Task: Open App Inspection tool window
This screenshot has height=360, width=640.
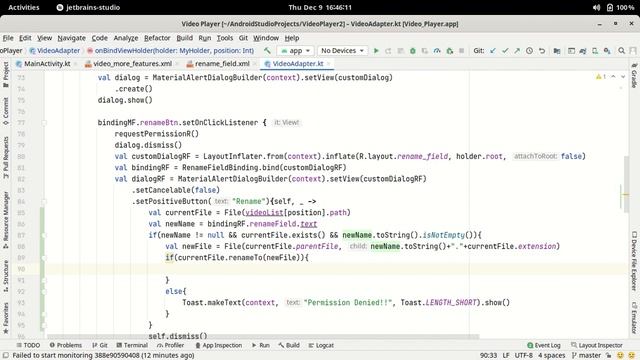Action: point(218,345)
